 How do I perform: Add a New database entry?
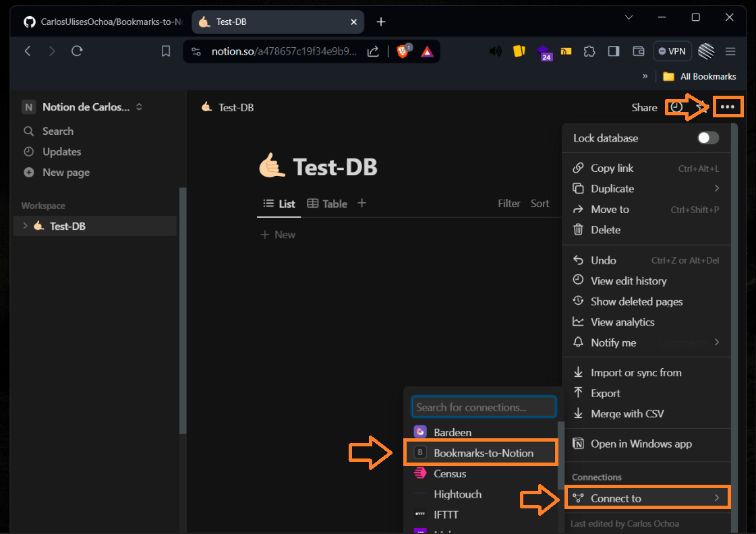pos(279,235)
